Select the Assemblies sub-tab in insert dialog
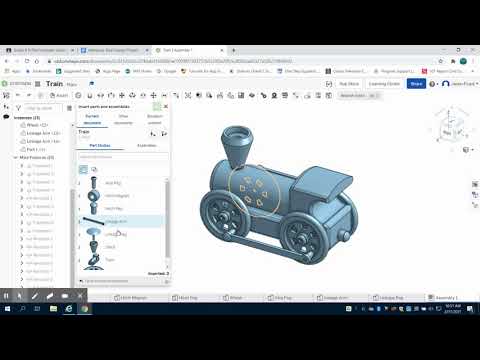Viewport: 480px width, 360px height. click(147, 146)
